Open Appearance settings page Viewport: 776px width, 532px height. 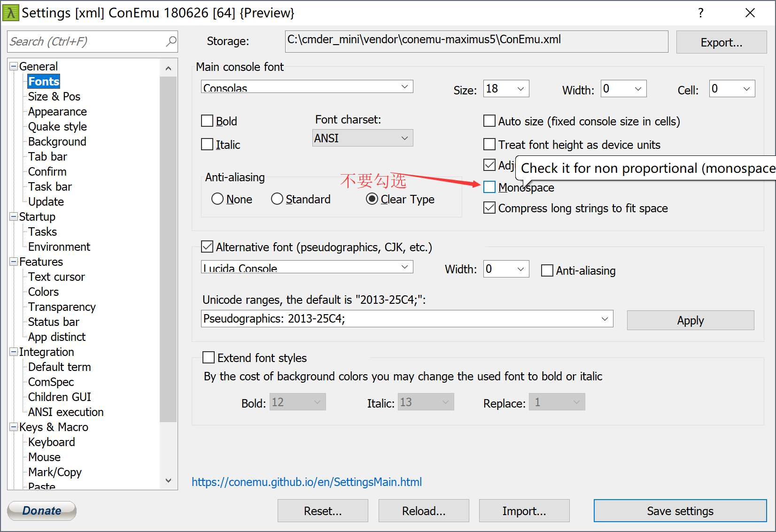[x=57, y=111]
